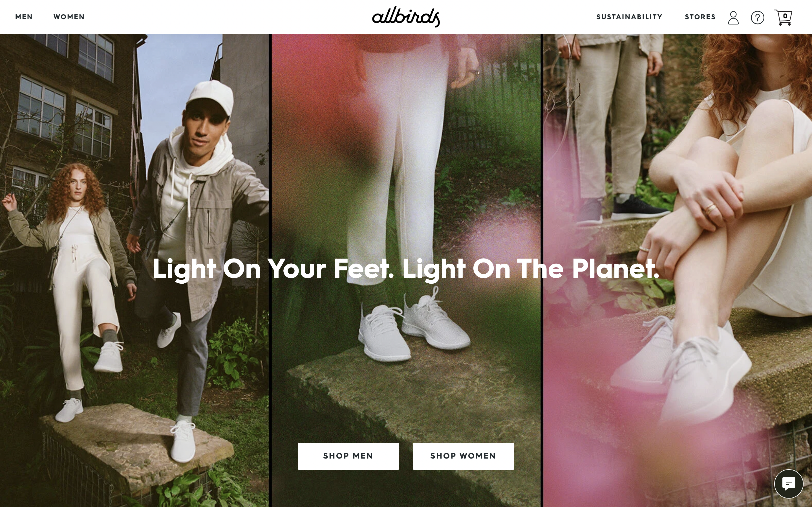Click the Light On Your Feet headline
Screen dimensions: 812x507
click(x=406, y=269)
